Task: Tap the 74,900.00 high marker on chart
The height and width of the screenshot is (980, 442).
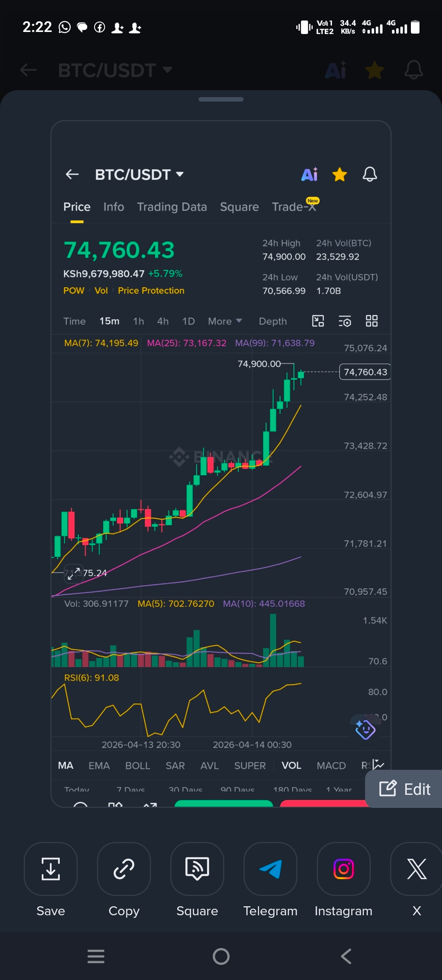Action: click(259, 364)
